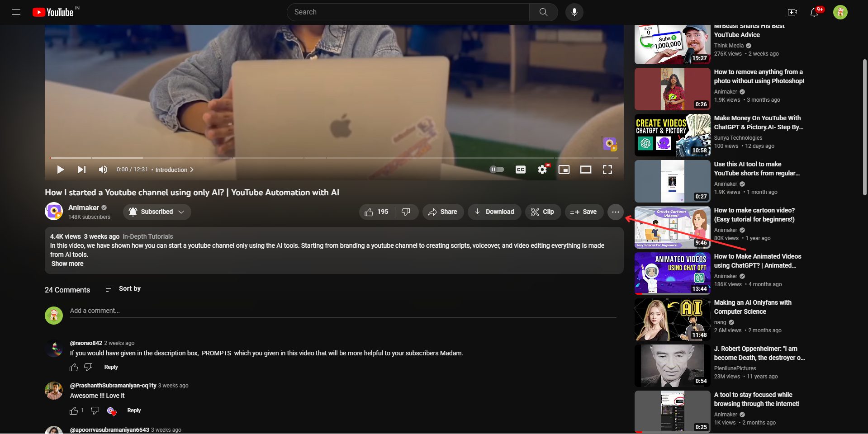Click the Animaker watermark in player
Viewport: 868px width, 434px height.
point(610,144)
